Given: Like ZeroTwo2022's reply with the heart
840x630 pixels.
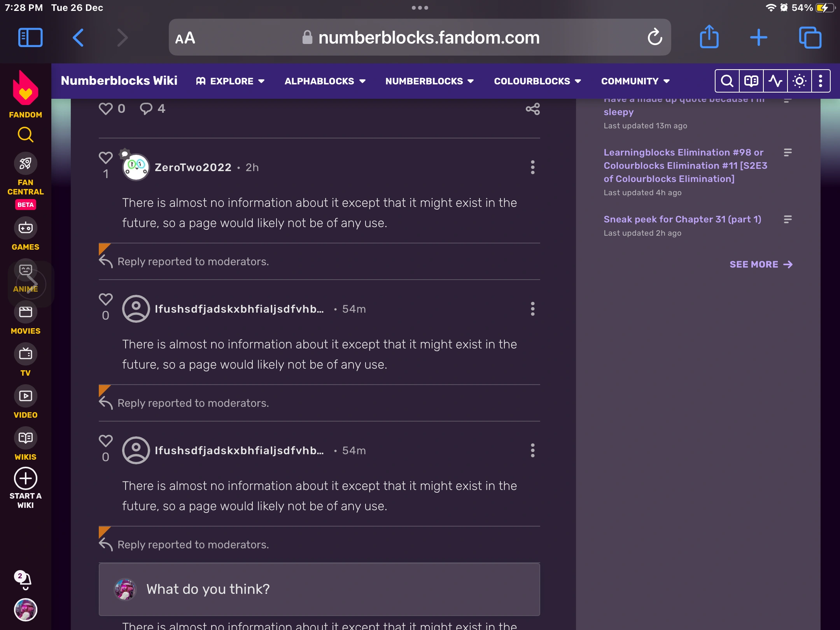Looking at the screenshot, I should 105,157.
